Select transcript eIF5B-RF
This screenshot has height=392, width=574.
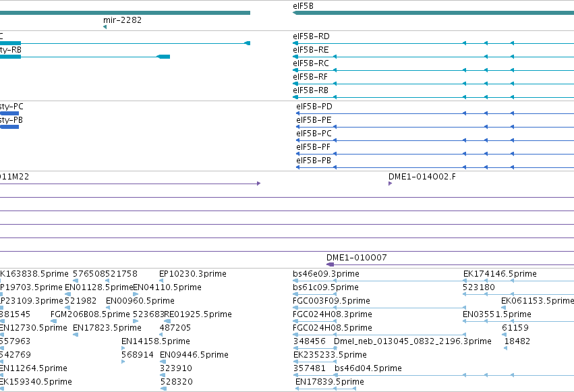pos(310,77)
